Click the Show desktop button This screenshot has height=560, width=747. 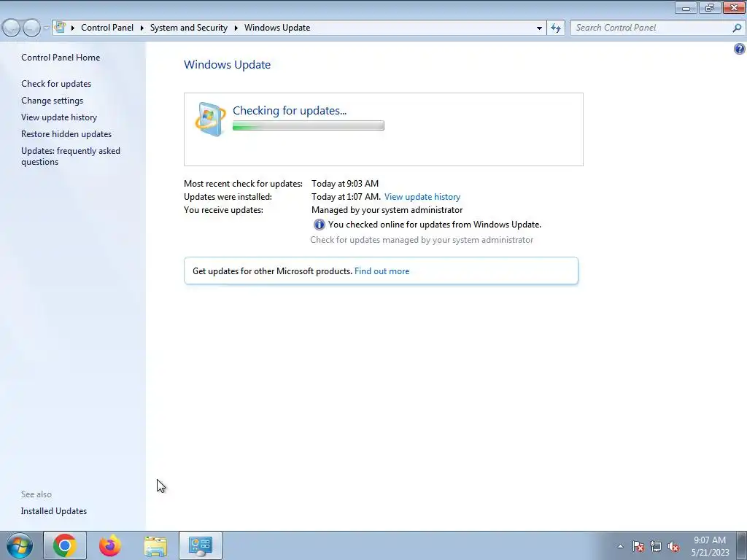742,545
